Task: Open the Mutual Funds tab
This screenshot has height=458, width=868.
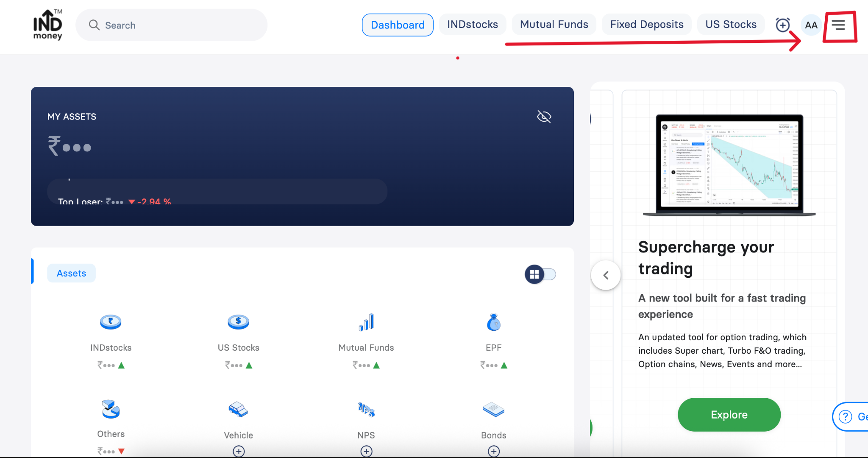Action: (554, 25)
